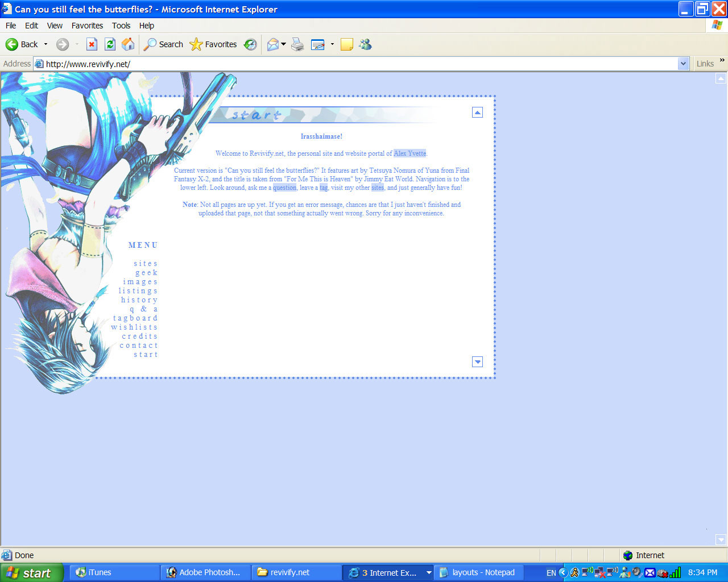Click the 'sites' link in welcome text
The height and width of the screenshot is (582, 728).
pos(378,188)
